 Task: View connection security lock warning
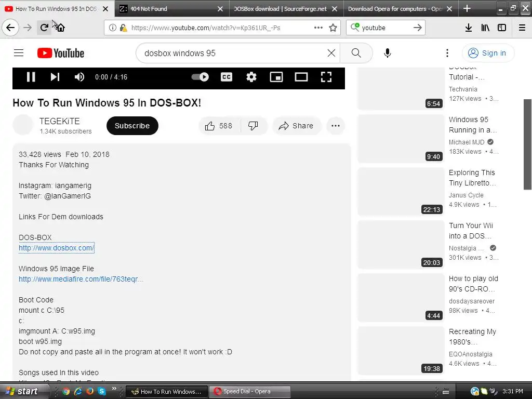pyautogui.click(x=123, y=28)
